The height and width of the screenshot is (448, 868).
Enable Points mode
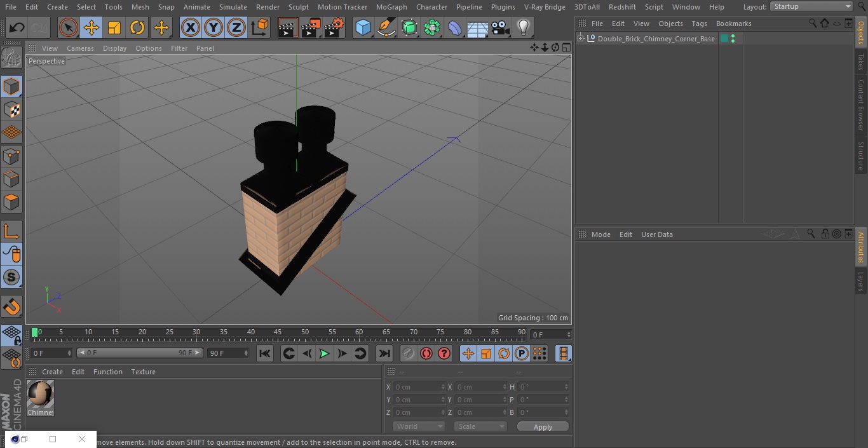click(11, 156)
